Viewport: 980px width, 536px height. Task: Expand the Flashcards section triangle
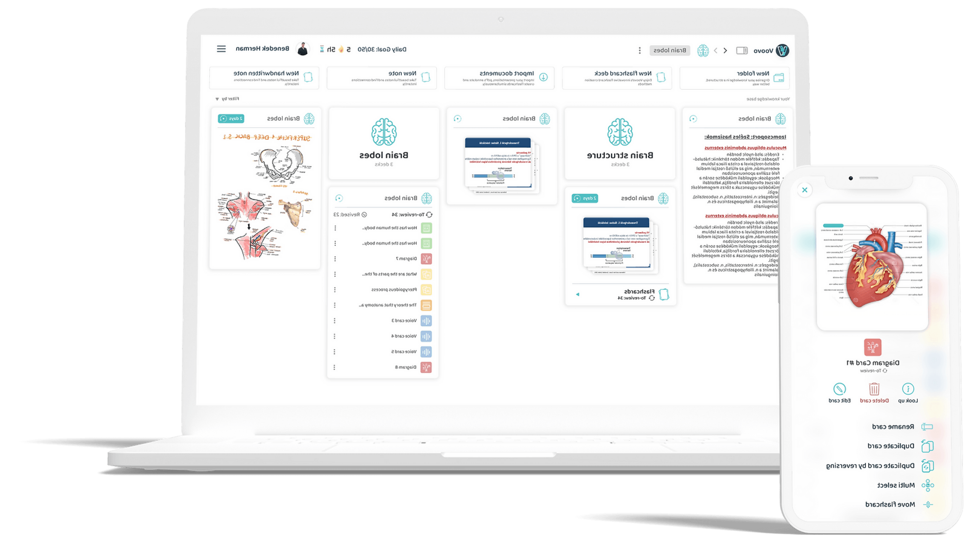pyautogui.click(x=577, y=294)
